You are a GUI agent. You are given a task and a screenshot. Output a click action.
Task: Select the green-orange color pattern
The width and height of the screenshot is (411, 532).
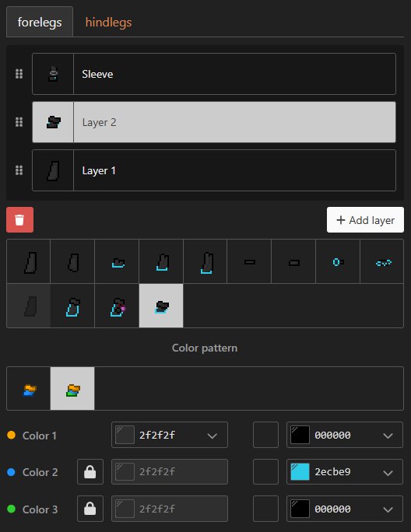[72, 388]
